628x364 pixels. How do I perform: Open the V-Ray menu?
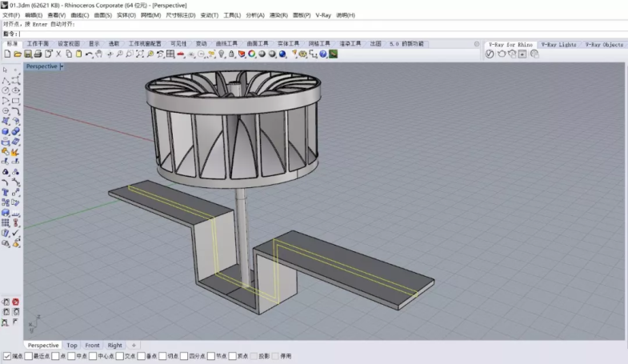click(323, 15)
